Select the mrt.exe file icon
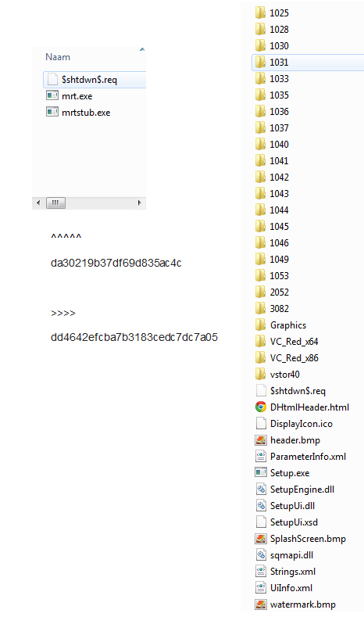This screenshot has height=617, width=364. (52, 95)
